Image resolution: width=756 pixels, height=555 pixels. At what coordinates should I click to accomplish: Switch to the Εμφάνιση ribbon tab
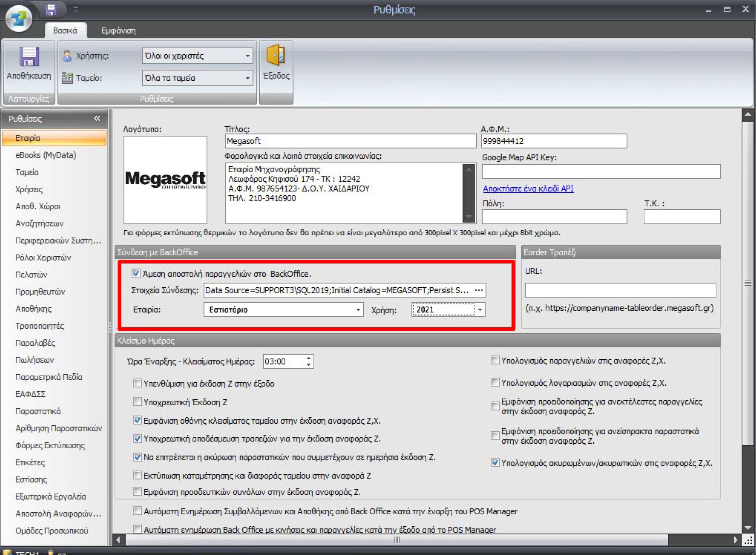pos(118,31)
